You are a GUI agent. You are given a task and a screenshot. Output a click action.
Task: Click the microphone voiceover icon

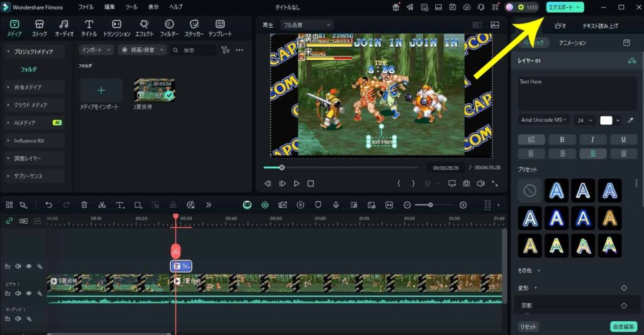point(336,205)
